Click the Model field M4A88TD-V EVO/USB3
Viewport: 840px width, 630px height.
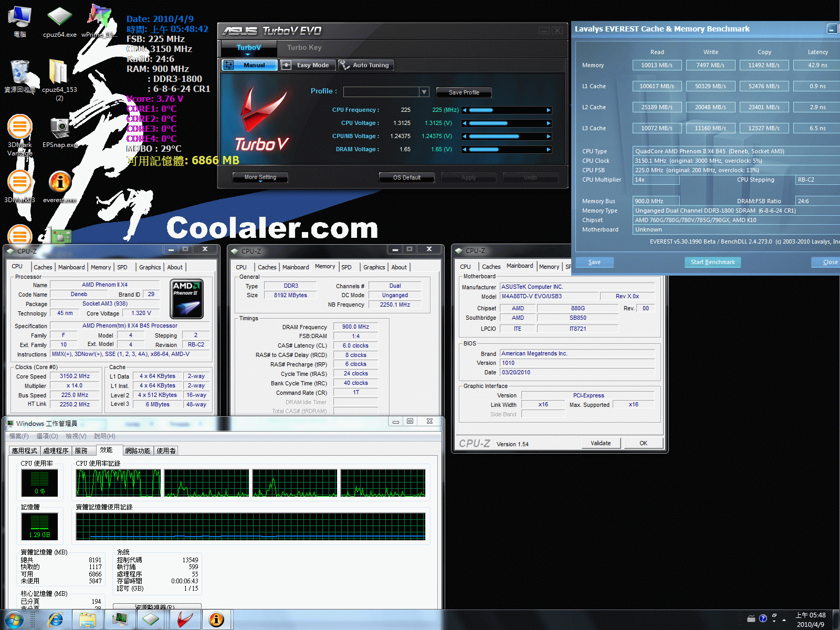click(x=549, y=296)
